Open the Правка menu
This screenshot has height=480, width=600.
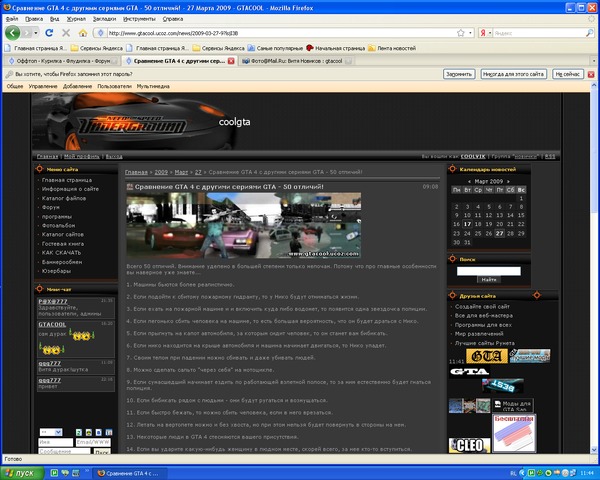pos(34,19)
